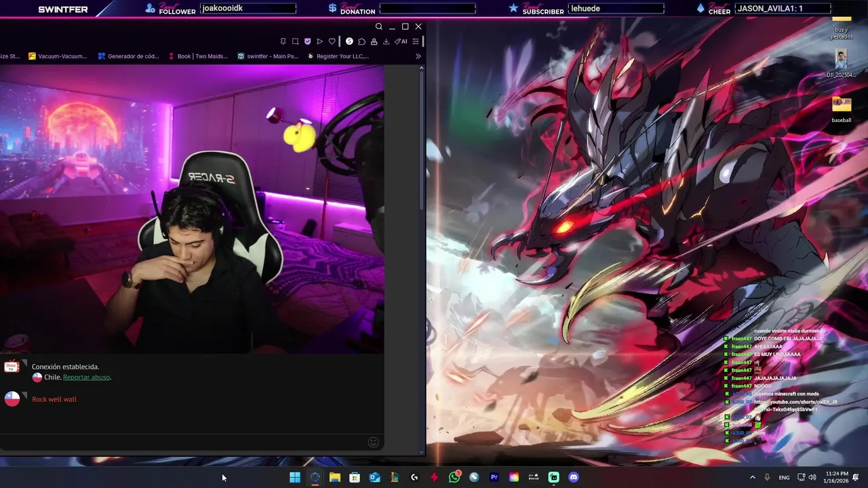Click the heart bookmark icon
This screenshot has height=488, width=868.
[332, 41]
